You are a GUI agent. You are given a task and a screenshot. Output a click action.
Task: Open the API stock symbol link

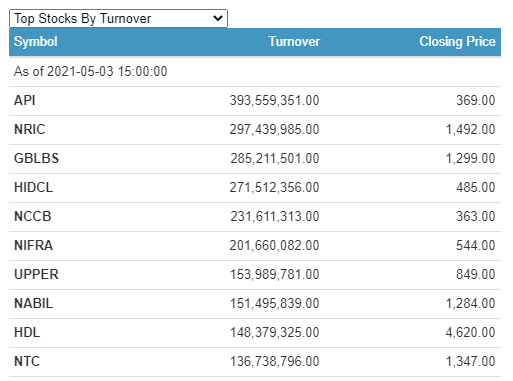pos(24,100)
